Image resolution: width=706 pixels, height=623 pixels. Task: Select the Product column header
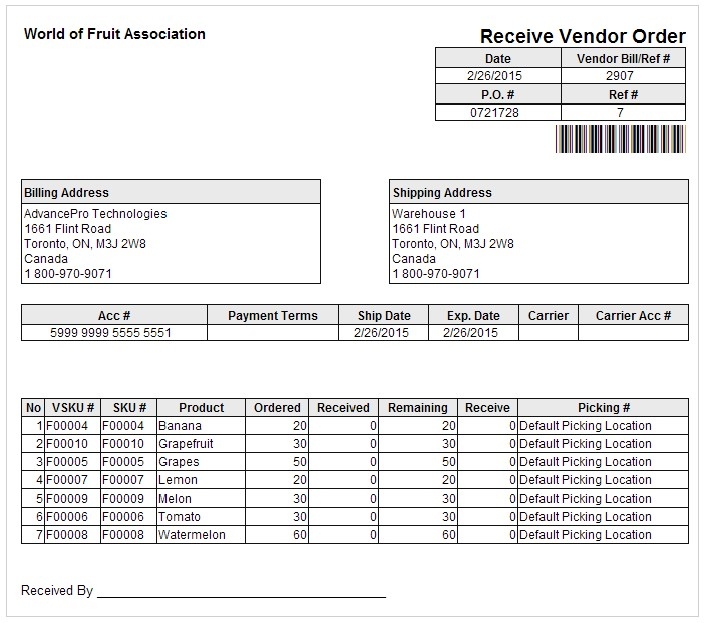201,408
